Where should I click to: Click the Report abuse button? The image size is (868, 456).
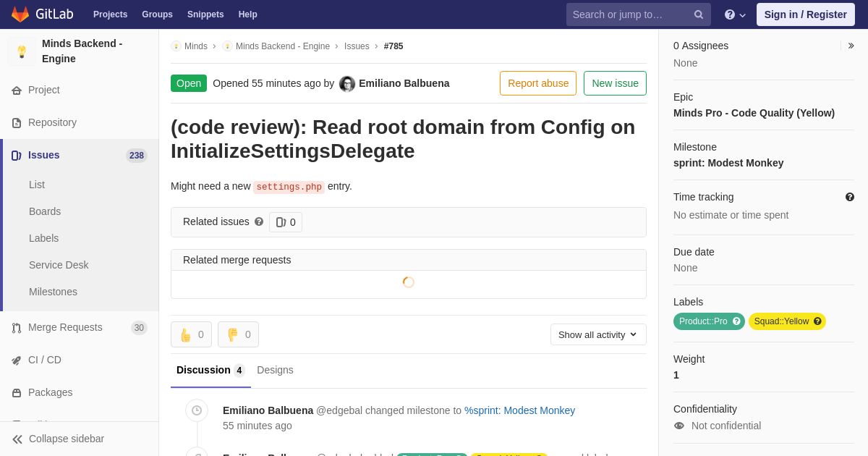coord(538,83)
